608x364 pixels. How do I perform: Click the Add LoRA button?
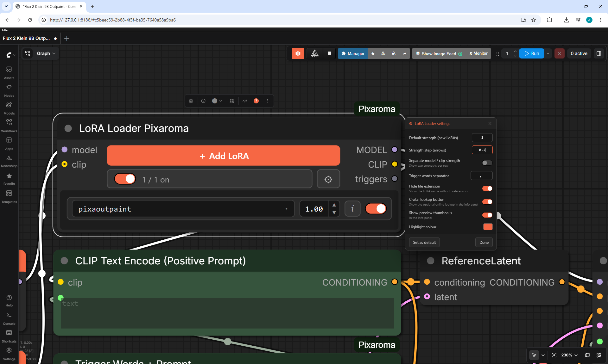[224, 155]
